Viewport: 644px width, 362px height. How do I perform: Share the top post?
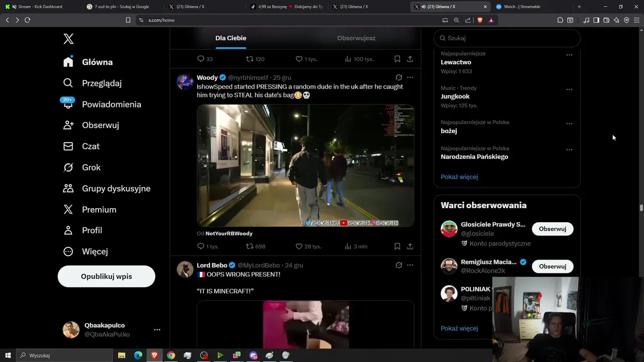click(x=410, y=59)
